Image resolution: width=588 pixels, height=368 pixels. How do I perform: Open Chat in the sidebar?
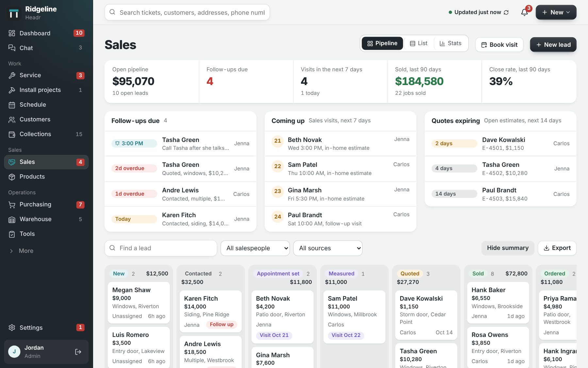pos(46,48)
